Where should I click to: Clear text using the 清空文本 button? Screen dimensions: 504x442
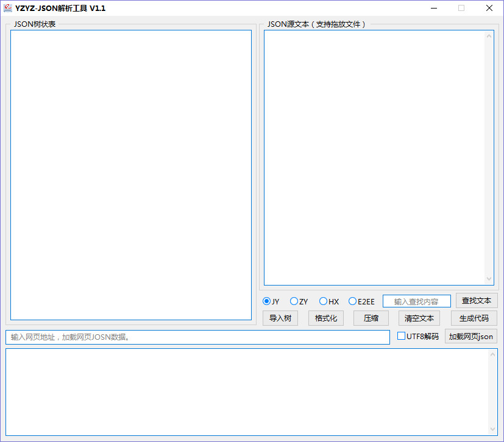click(x=419, y=318)
